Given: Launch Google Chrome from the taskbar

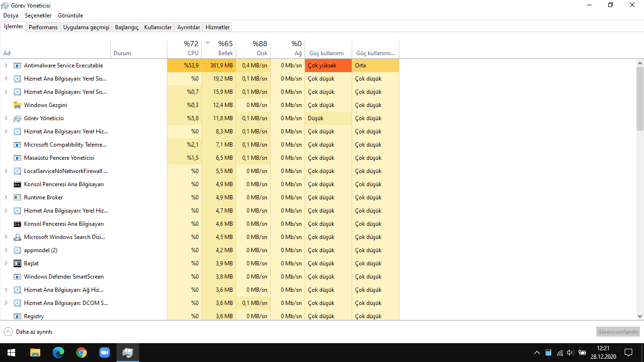Looking at the screenshot, I should 82,353.
